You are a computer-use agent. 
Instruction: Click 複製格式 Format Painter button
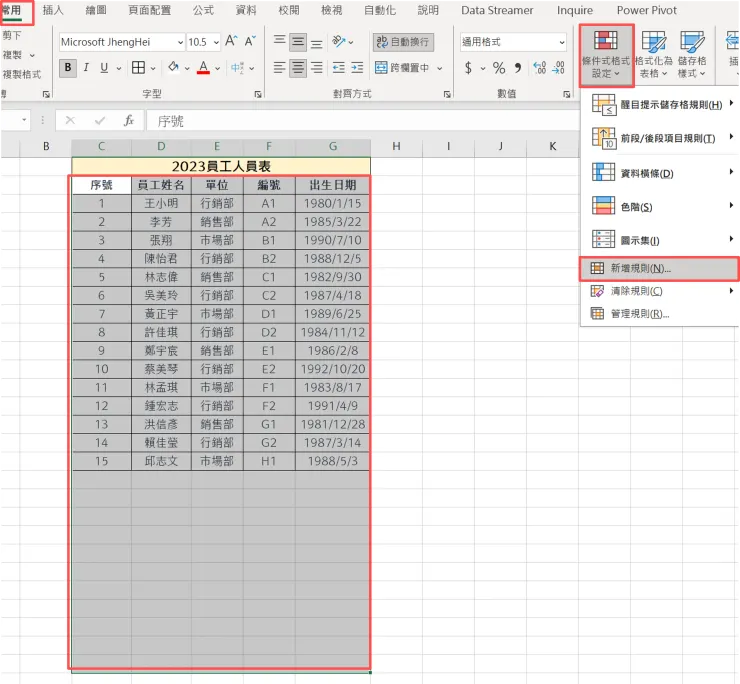[21, 75]
